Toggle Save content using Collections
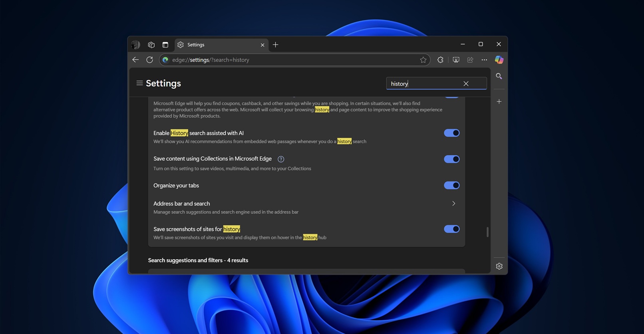The height and width of the screenshot is (334, 644). pyautogui.click(x=452, y=159)
